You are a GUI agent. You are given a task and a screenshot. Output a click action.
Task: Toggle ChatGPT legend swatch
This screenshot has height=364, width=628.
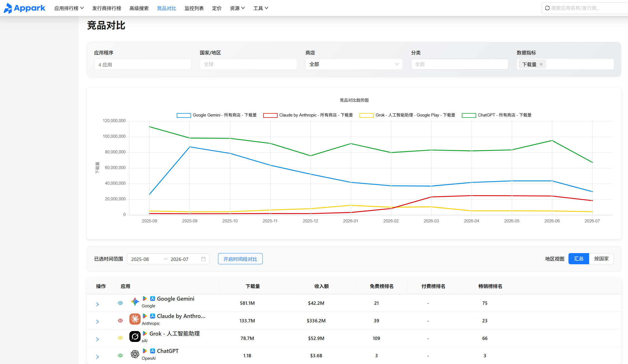click(469, 115)
